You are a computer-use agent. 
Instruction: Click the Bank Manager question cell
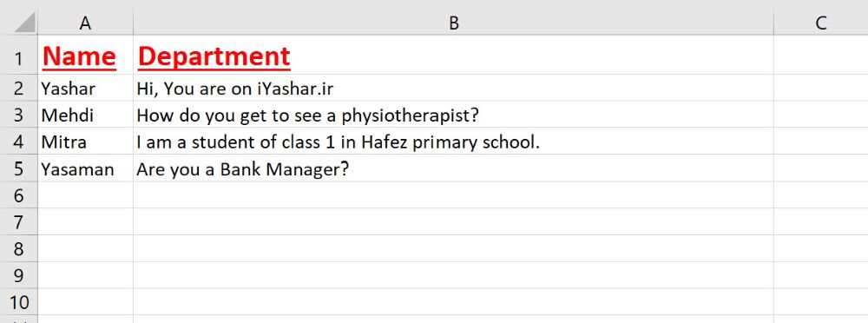(x=453, y=168)
